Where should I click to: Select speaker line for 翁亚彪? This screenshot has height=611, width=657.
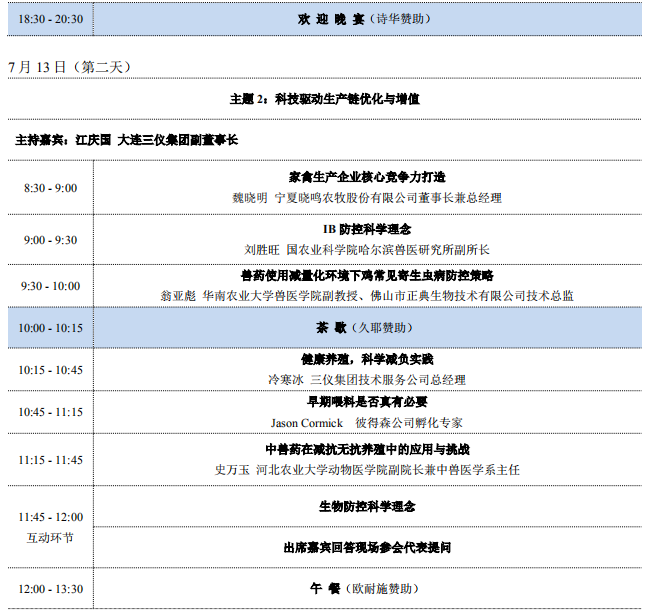point(366,296)
